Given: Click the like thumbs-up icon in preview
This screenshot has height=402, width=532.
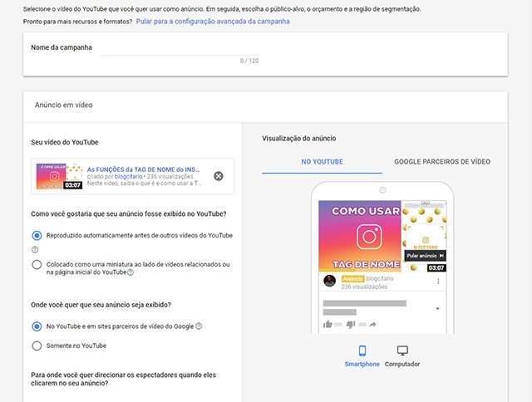Looking at the screenshot, I should click(328, 325).
